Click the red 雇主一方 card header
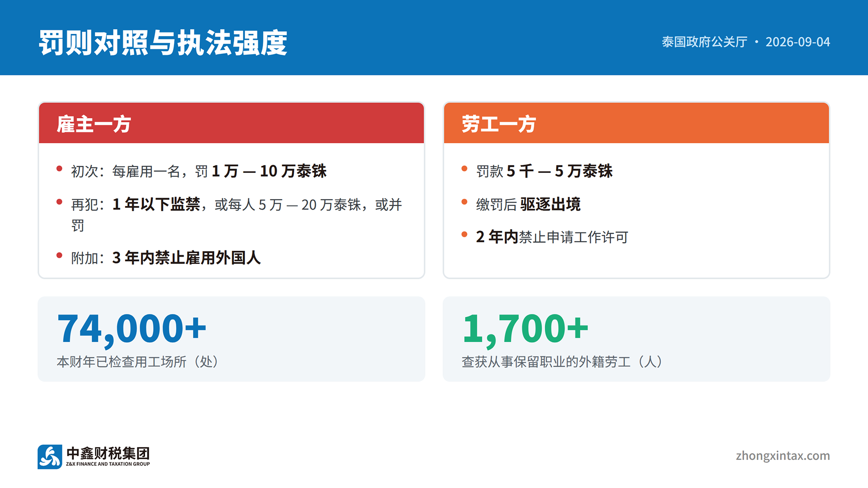The image size is (868, 488). (x=231, y=123)
